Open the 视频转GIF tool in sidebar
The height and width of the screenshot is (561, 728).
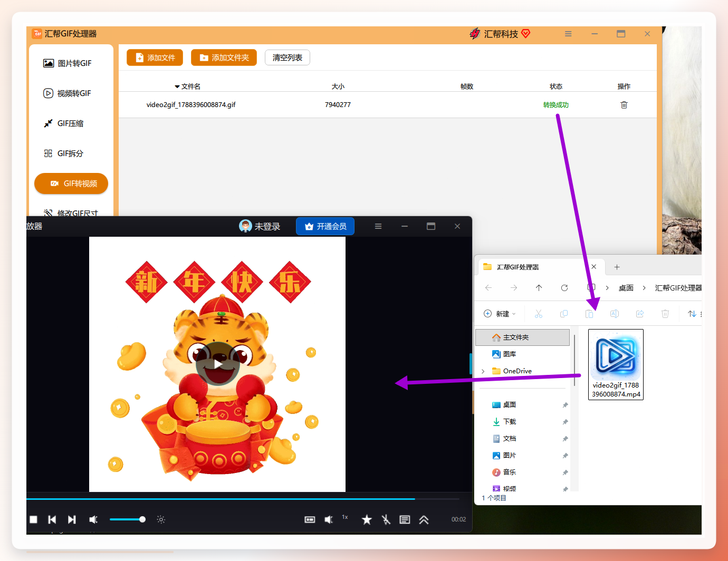click(x=68, y=93)
